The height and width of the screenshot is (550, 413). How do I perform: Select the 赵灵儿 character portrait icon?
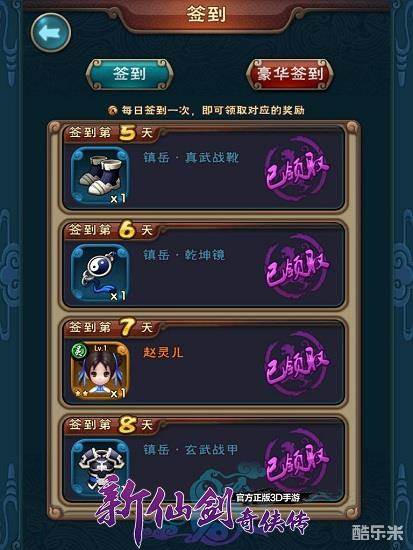coord(100,371)
